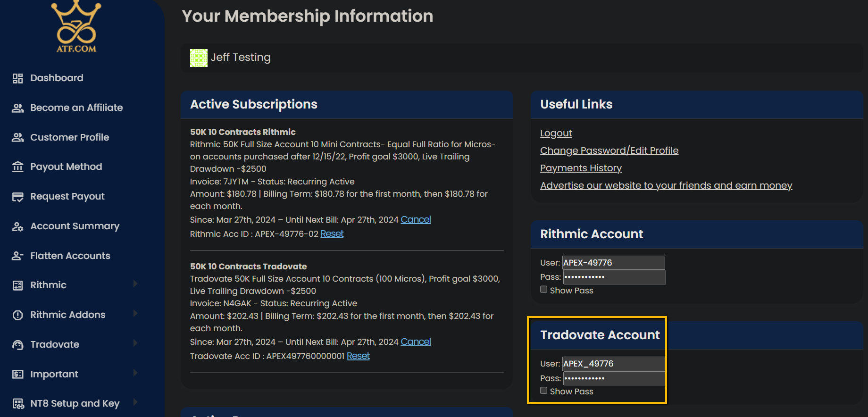Click the 'Useful Links' panel header

[x=697, y=104]
